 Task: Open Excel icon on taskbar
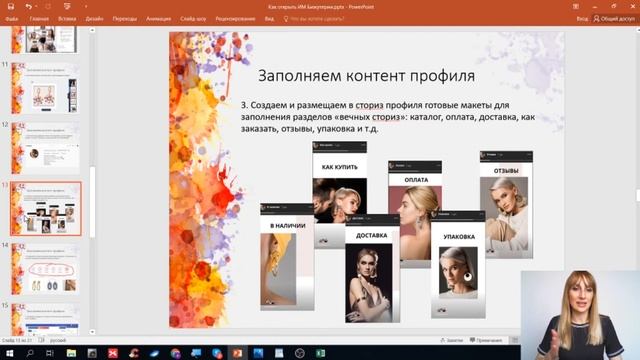pyautogui.click(x=320, y=353)
